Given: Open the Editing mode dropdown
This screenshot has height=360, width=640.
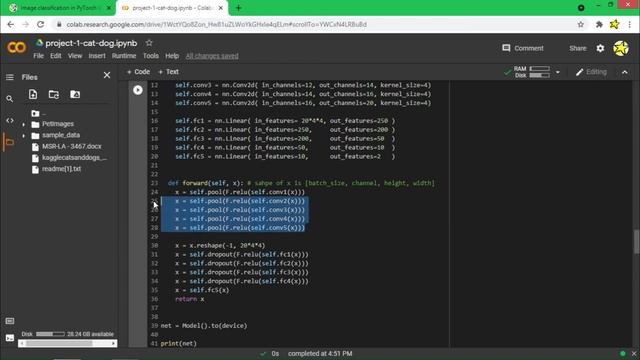Looking at the screenshot, I should tap(591, 72).
